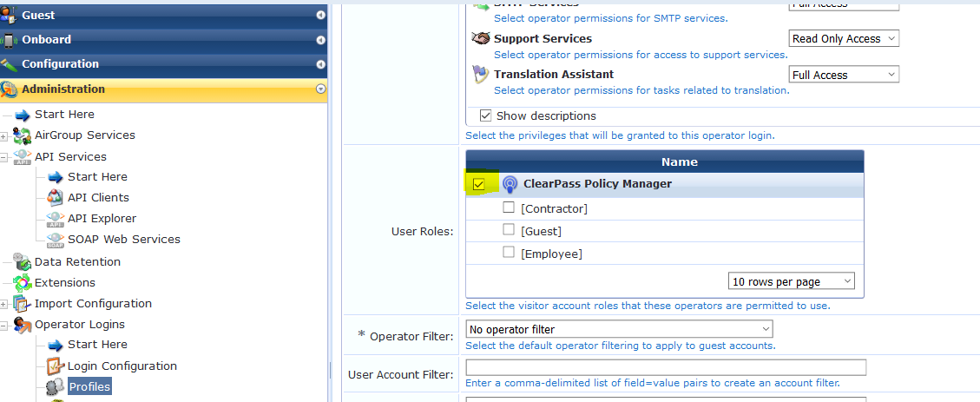The height and width of the screenshot is (402, 980).
Task: Click the Login Configuration icon
Action: pos(56,366)
